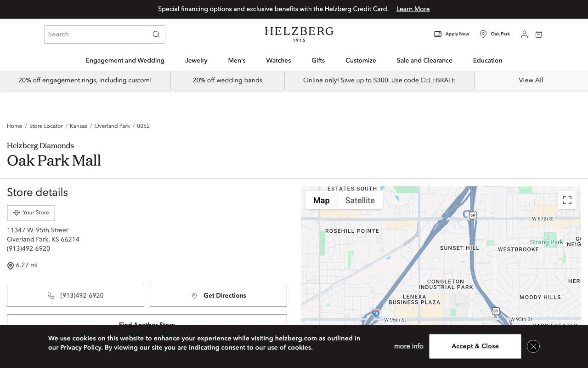The width and height of the screenshot is (588, 368).
Task: Click the Get Directions button
Action: (218, 296)
